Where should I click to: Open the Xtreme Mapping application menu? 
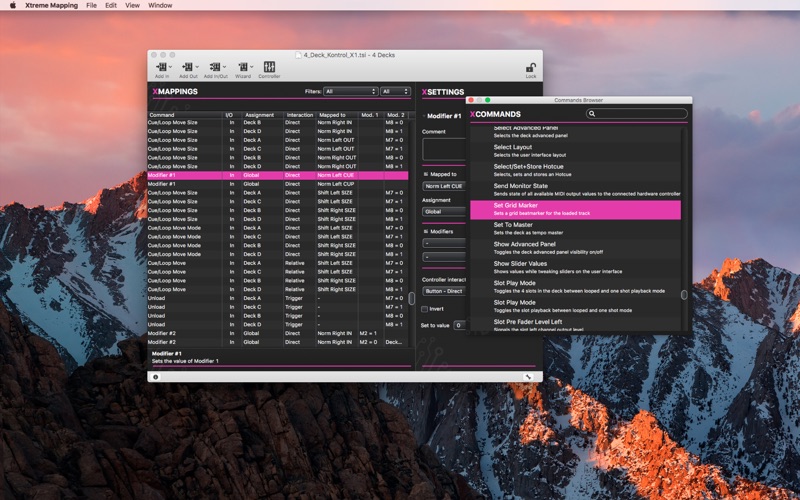(52, 5)
